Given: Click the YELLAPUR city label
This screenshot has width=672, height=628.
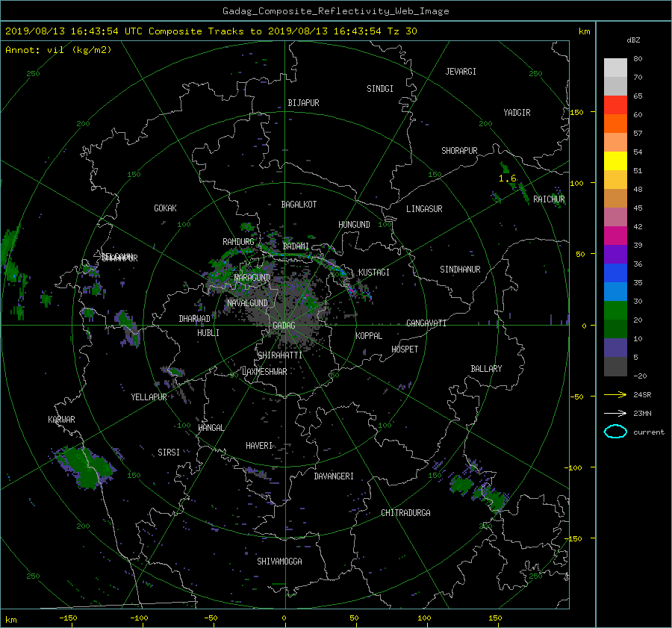Looking at the screenshot, I should click(149, 397).
